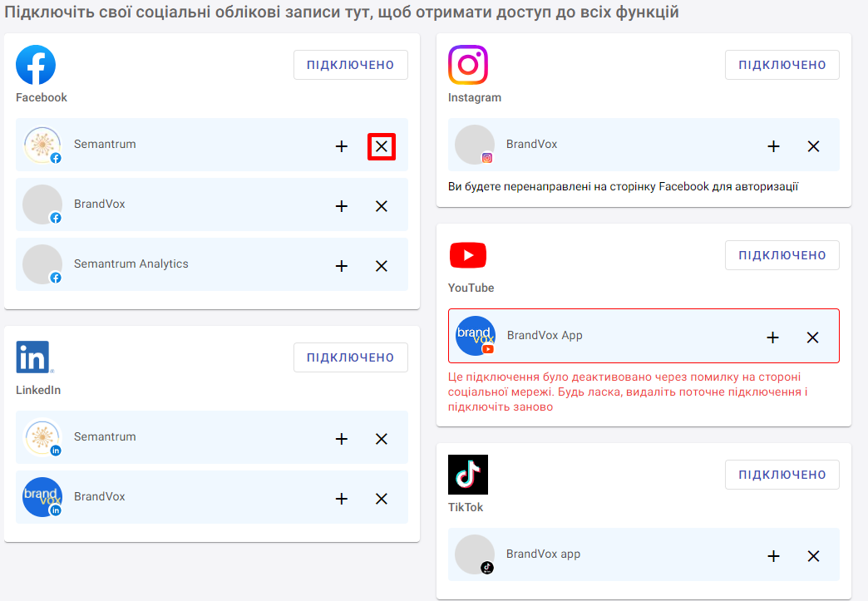Click the 'Instagram' label under logo
This screenshot has height=601, width=868.
[475, 98]
